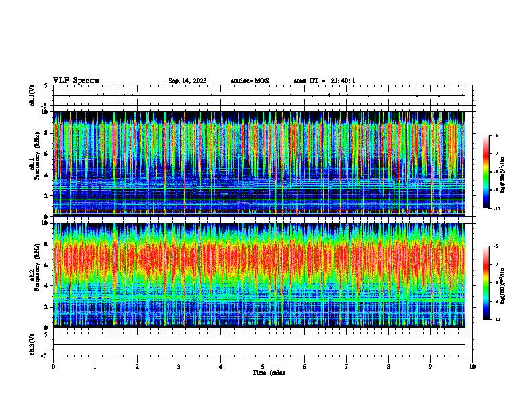Click the ch.2 color bar log(PSD) label
The image size is (532, 411).
pos(503,285)
